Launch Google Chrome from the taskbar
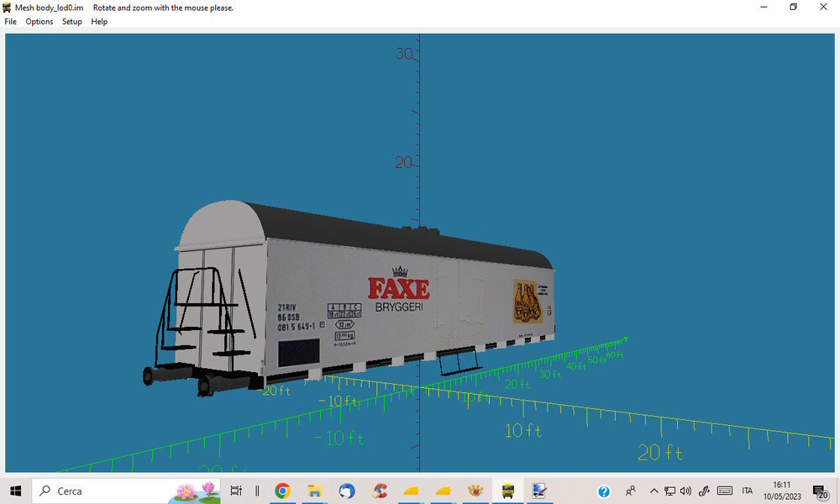 (282, 491)
